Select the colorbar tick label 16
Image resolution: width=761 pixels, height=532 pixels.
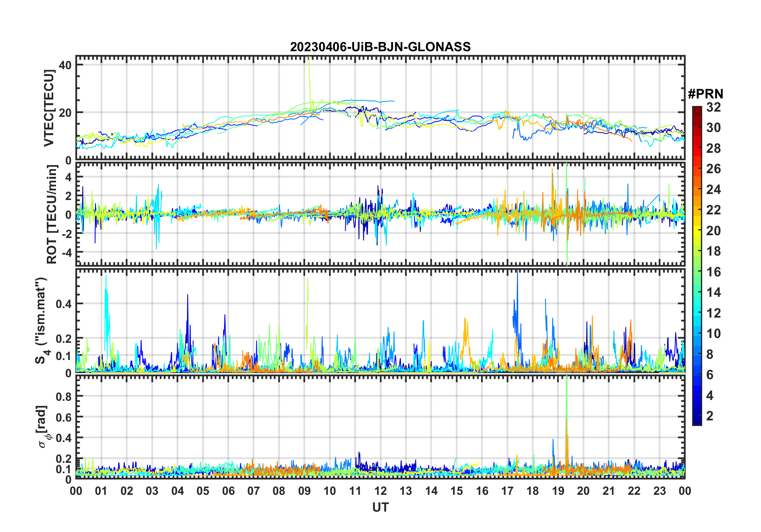(713, 272)
